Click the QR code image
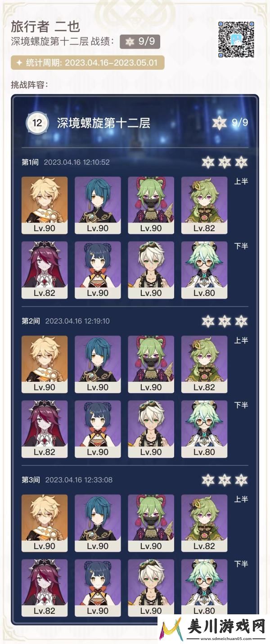This screenshot has width=270, height=644. pyautogui.click(x=236, y=39)
